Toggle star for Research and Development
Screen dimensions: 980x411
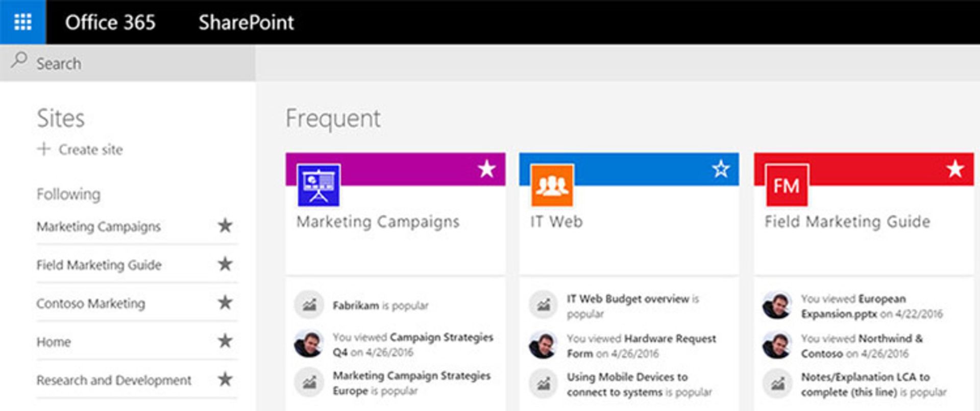(x=225, y=379)
